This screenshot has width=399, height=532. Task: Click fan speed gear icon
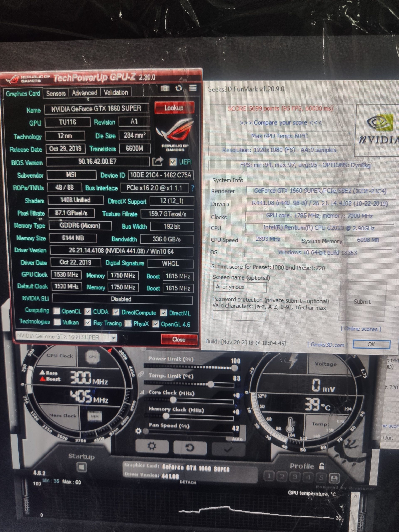pos(139,431)
